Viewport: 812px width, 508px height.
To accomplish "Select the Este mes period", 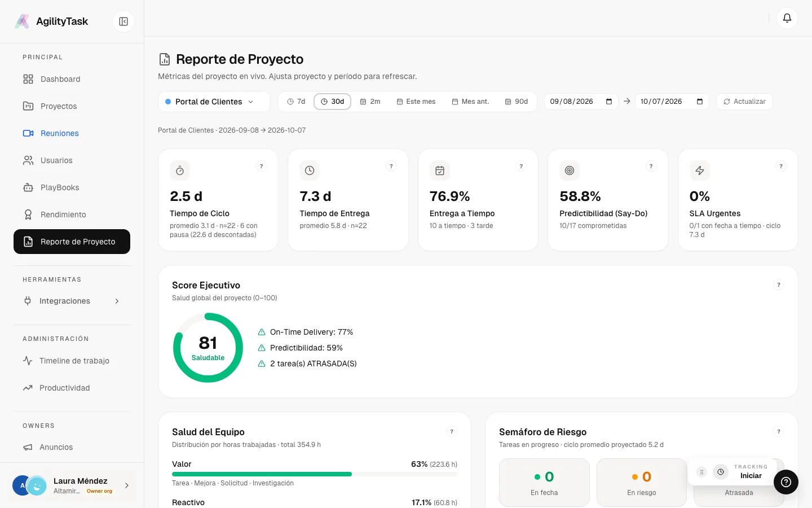I will 416,102.
